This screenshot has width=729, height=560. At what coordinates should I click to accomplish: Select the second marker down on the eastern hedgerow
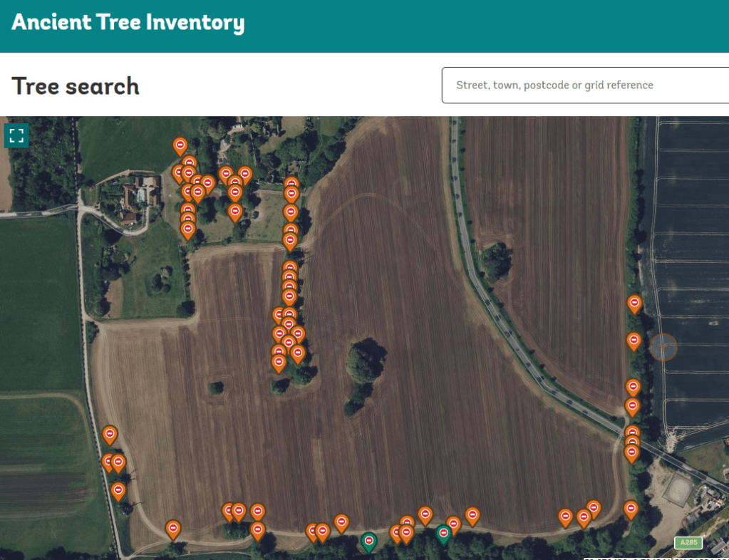634,341
